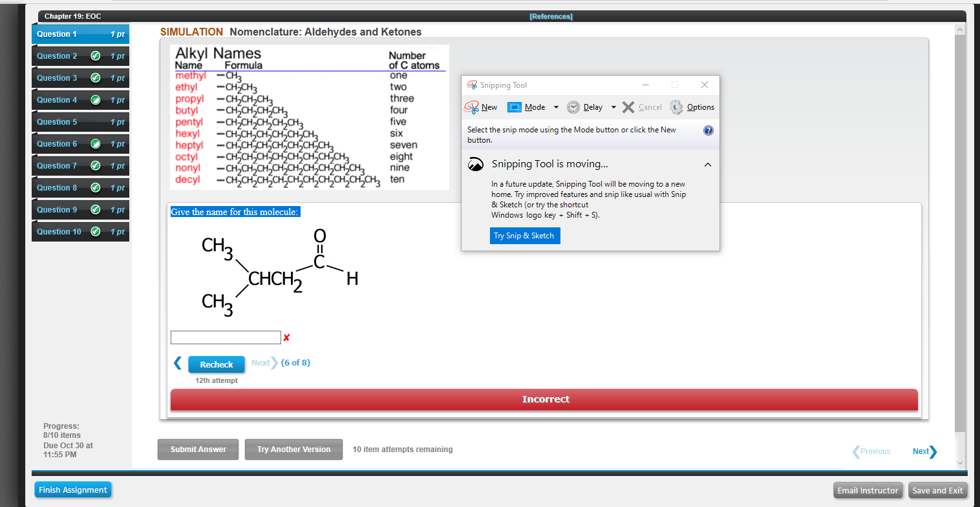
Task: Go to Question 9
Action: coord(80,210)
